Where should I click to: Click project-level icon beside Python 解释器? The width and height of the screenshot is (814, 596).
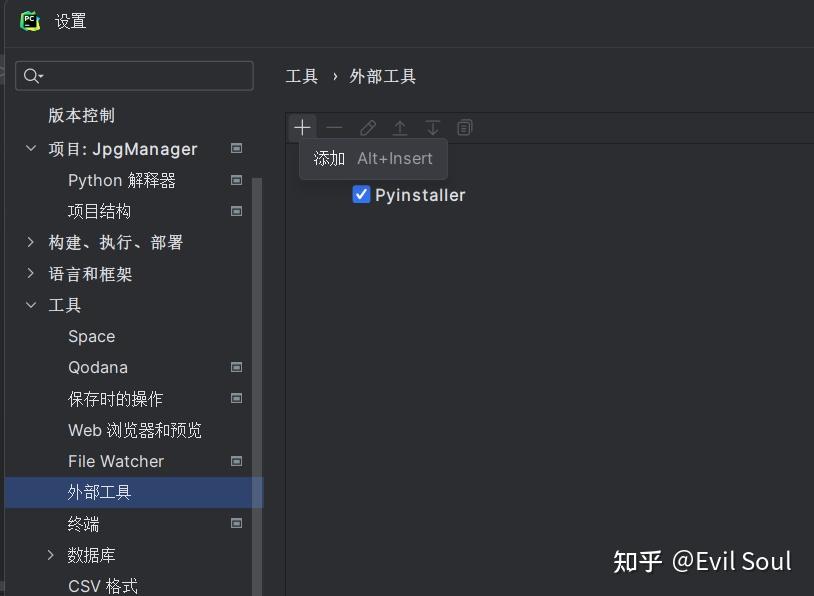coord(237,180)
